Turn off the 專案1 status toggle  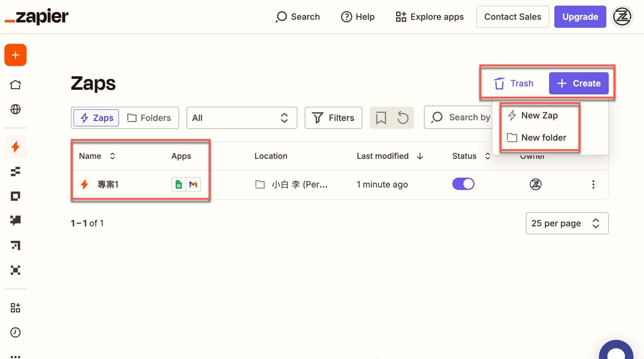click(x=463, y=184)
